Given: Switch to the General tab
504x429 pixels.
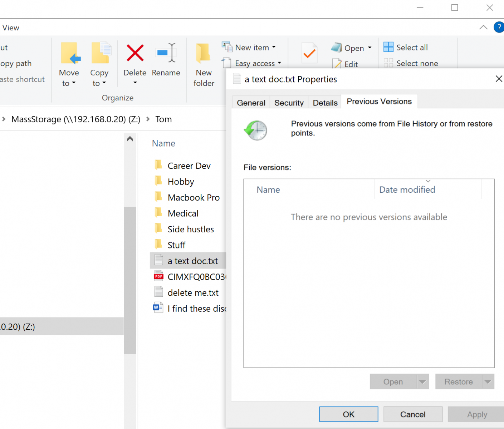Looking at the screenshot, I should pos(251,103).
